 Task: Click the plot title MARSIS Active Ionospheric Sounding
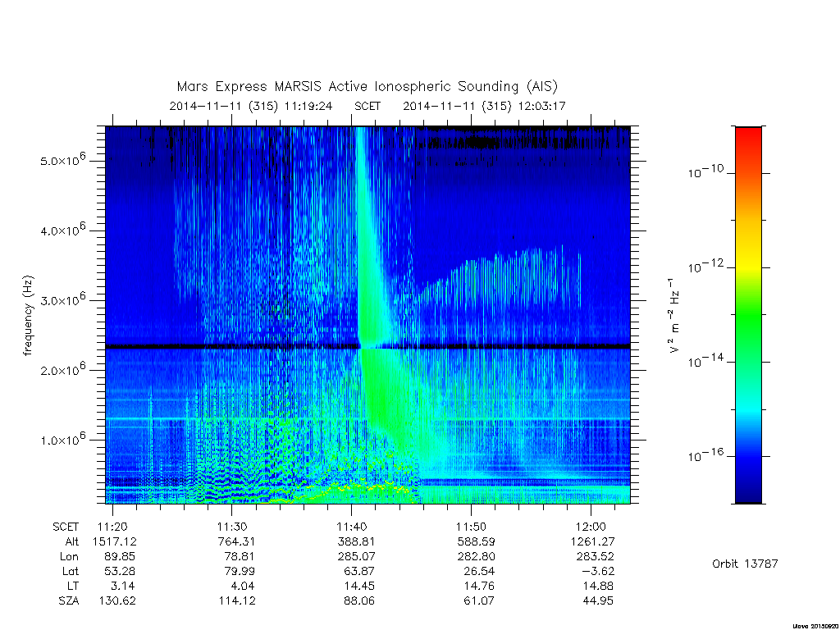(367, 87)
